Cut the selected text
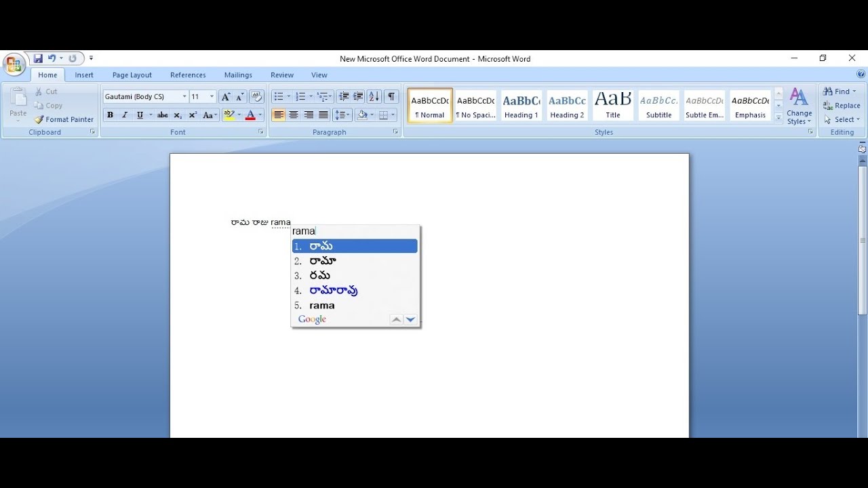The image size is (868, 488). [46, 91]
